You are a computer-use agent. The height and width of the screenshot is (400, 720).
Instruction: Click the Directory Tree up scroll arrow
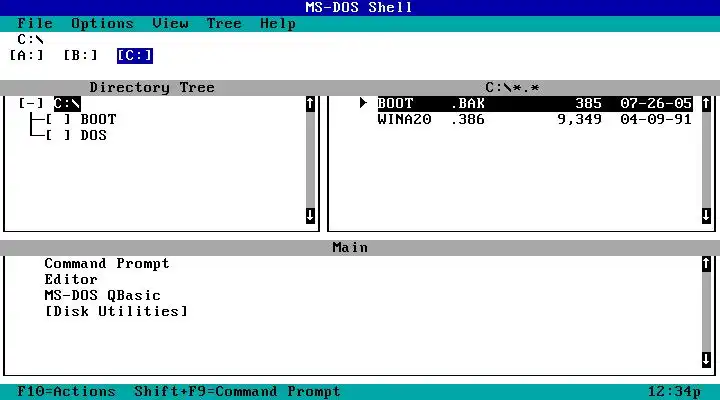point(310,104)
